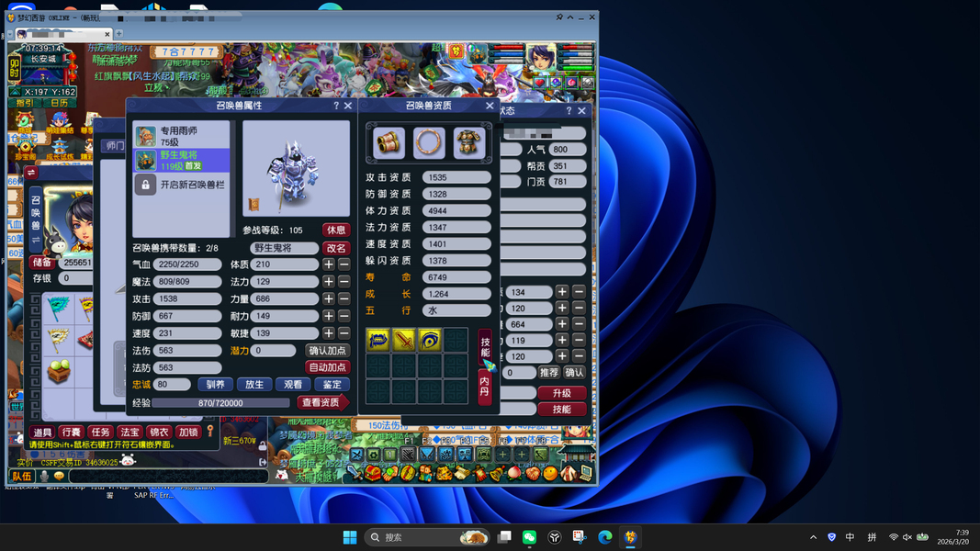Click the speech bubble icon in chat bar

click(x=60, y=476)
